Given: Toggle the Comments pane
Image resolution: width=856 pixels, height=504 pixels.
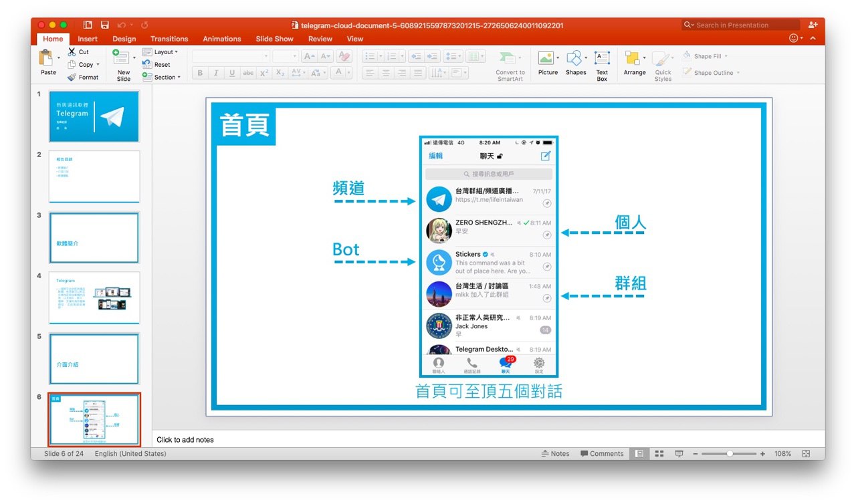Looking at the screenshot, I should tap(602, 454).
